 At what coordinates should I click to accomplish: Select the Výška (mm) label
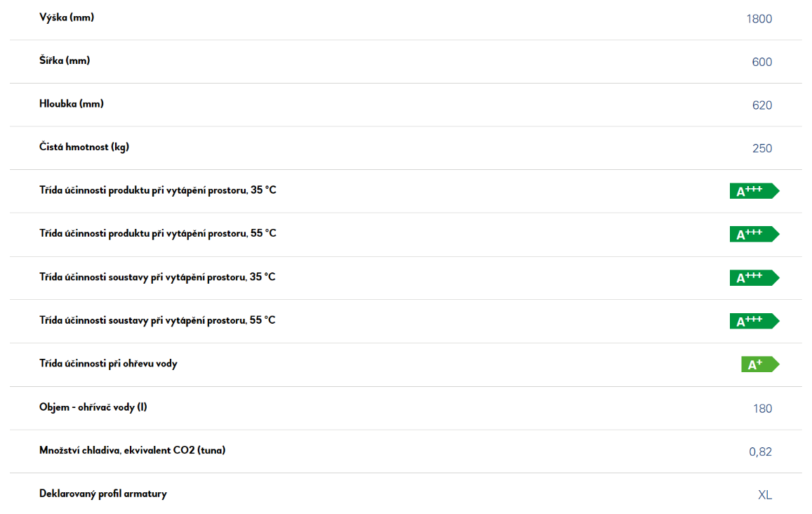click(67, 18)
